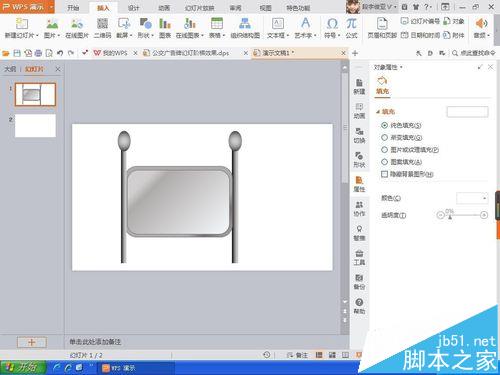Screen dimensions: 500x375
Task: Click transparency (透明度) slider handle
Action: [x=450, y=217]
